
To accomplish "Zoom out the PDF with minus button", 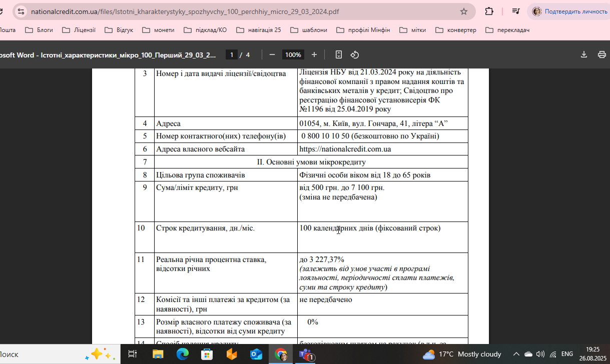I will 272,54.
